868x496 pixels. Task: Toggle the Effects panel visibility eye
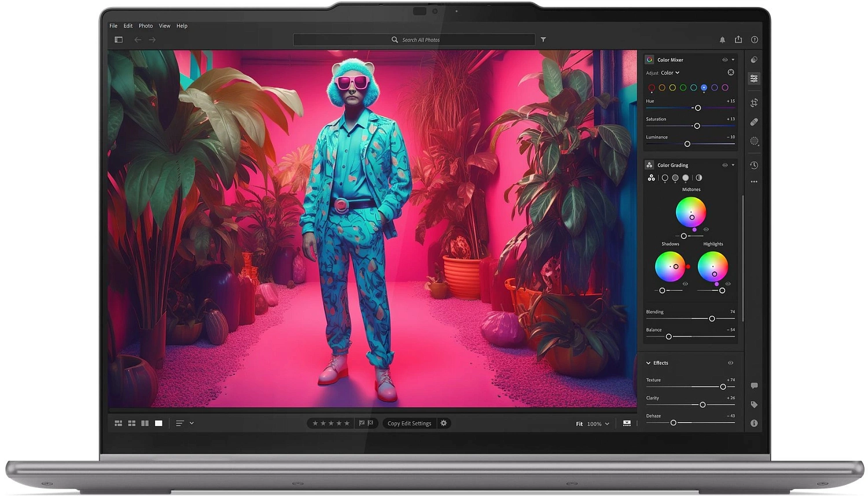click(x=730, y=363)
